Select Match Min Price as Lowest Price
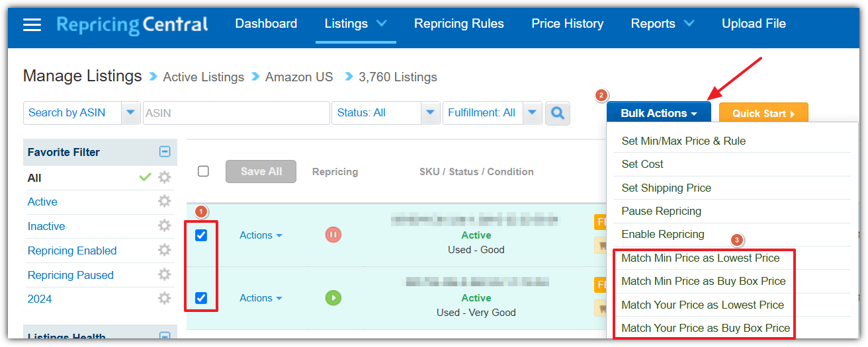 [701, 258]
